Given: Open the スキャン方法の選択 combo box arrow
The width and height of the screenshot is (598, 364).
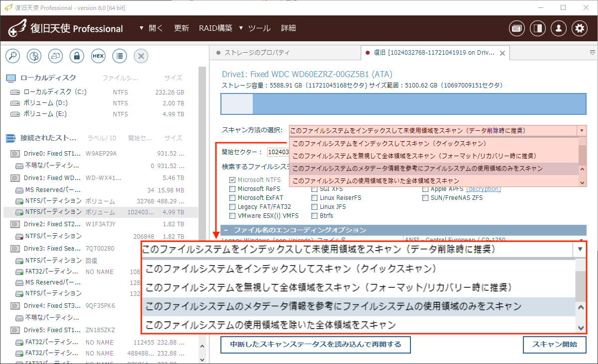Looking at the screenshot, I should pyautogui.click(x=582, y=131).
